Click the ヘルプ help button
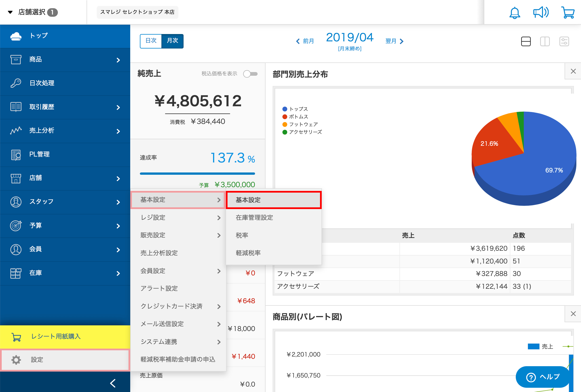This screenshot has height=392, width=581. pyautogui.click(x=543, y=377)
